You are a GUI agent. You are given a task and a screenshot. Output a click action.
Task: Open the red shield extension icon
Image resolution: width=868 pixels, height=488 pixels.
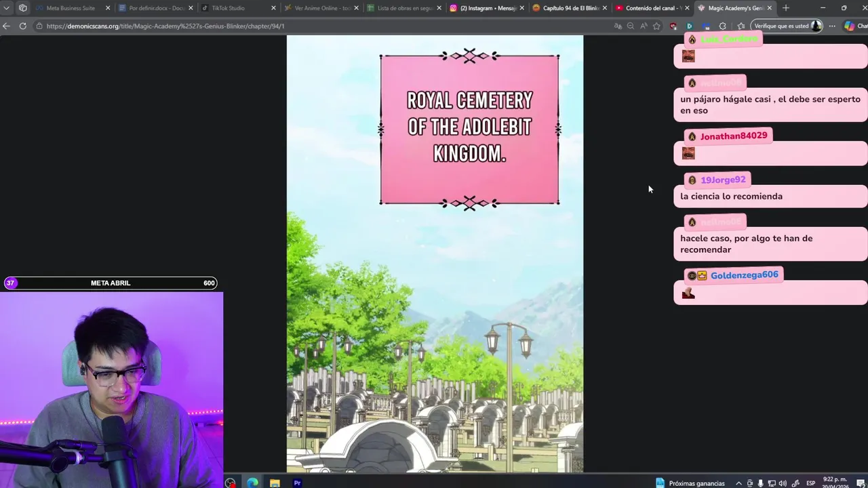click(673, 26)
